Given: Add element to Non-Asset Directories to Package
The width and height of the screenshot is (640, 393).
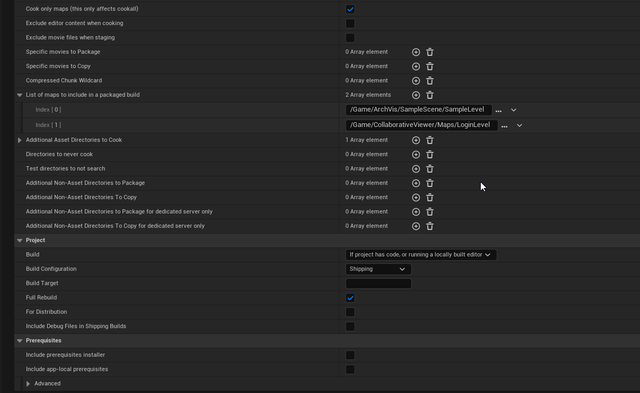Looking at the screenshot, I should pyautogui.click(x=416, y=183).
